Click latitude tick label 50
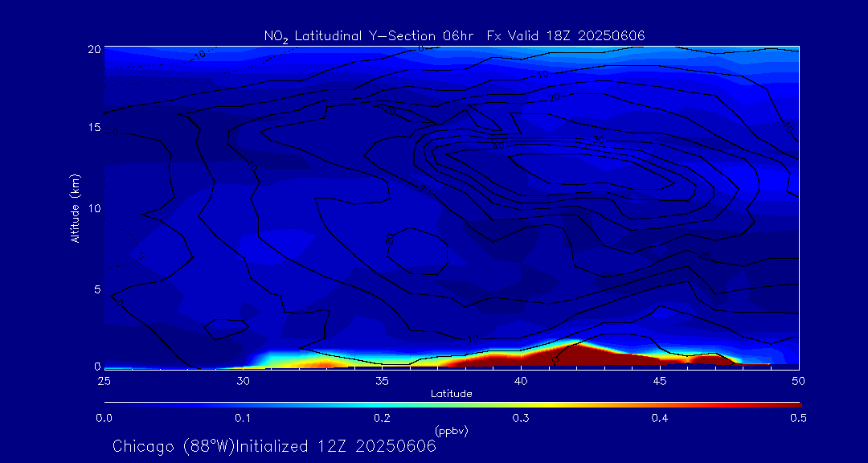This screenshot has height=463, width=868. (x=799, y=381)
